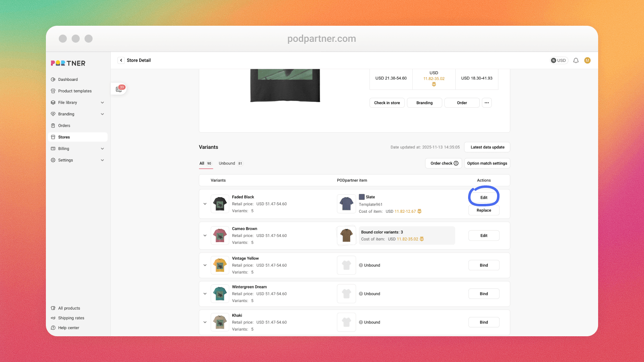Select Stores in the sidebar
Screen dimensions: 644x362
(x=78, y=137)
